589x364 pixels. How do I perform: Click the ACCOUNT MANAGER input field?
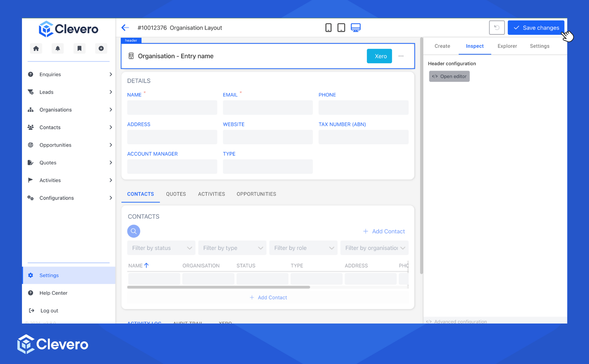coord(172,166)
